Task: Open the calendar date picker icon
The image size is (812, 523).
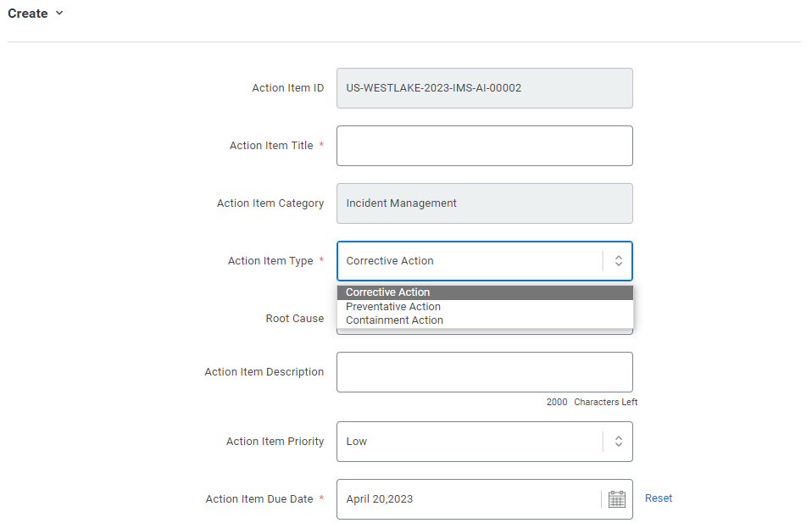Action: click(x=616, y=499)
